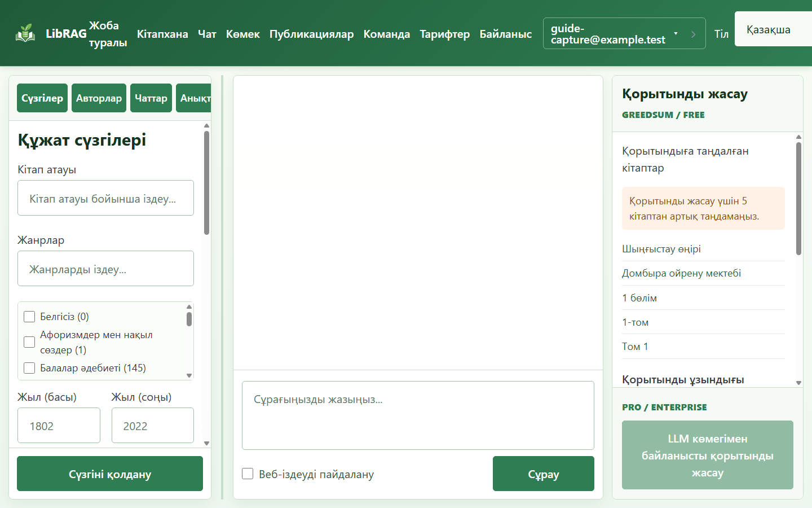This screenshot has height=508, width=812.
Task: Select the 1 бөлім book entry
Action: [x=703, y=298]
